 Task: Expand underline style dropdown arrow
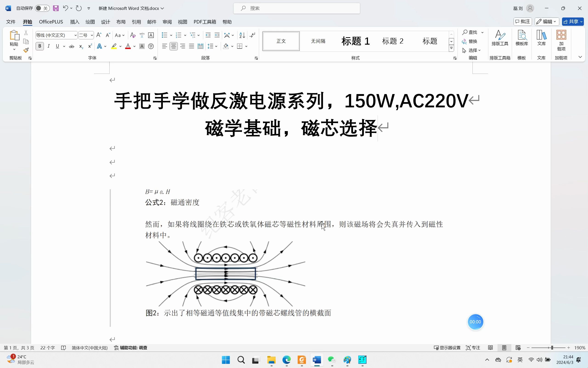[64, 46]
